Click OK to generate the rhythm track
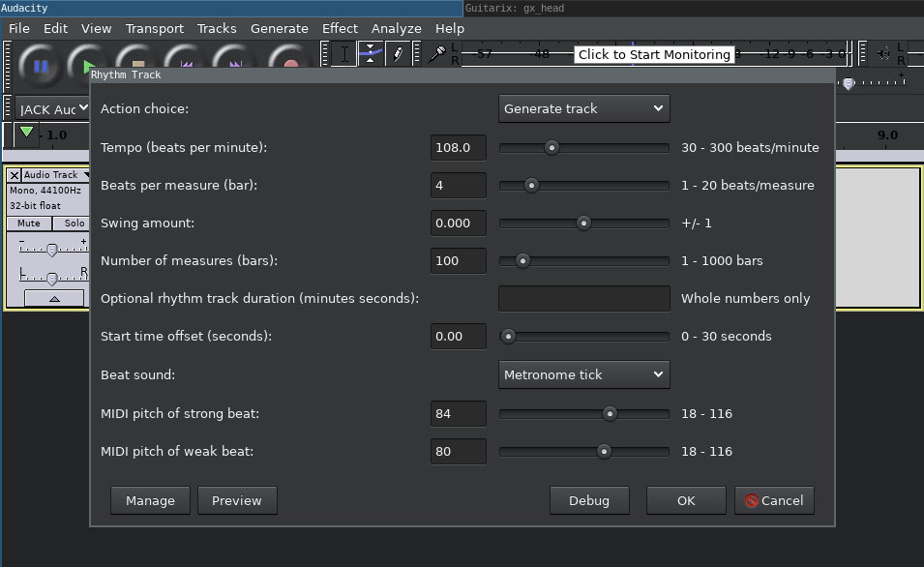This screenshot has height=567, width=924. point(686,500)
